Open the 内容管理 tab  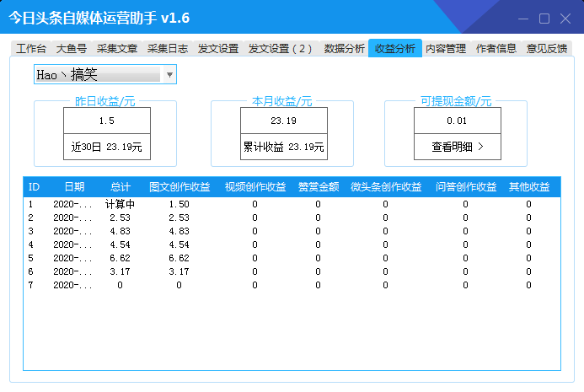tap(445, 49)
